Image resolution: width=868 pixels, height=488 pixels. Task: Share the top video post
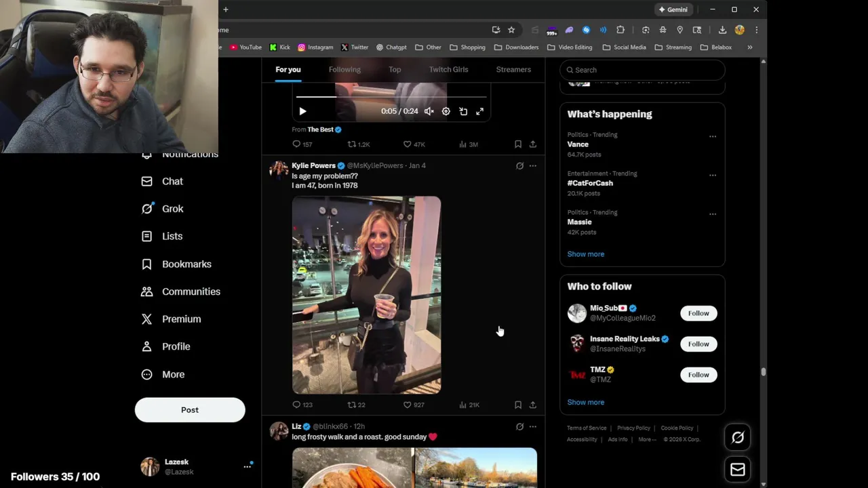click(533, 144)
